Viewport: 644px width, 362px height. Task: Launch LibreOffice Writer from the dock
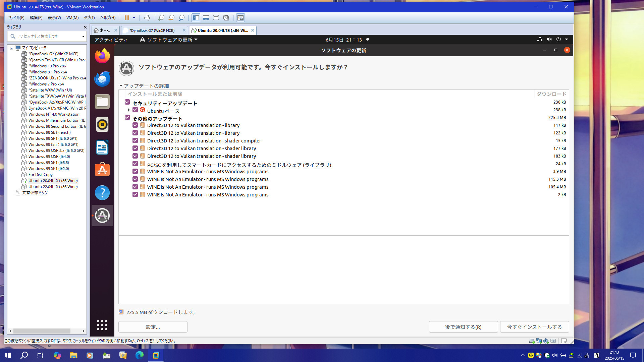(x=102, y=147)
